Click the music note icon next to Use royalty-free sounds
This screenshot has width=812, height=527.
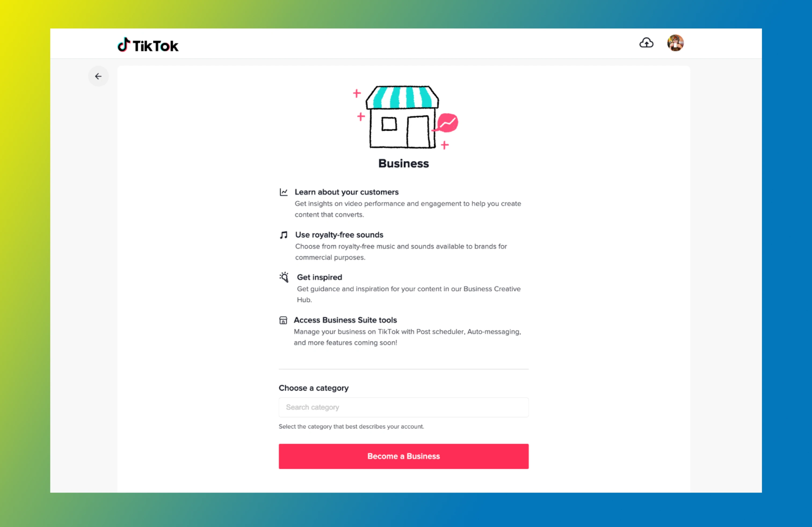tap(283, 234)
